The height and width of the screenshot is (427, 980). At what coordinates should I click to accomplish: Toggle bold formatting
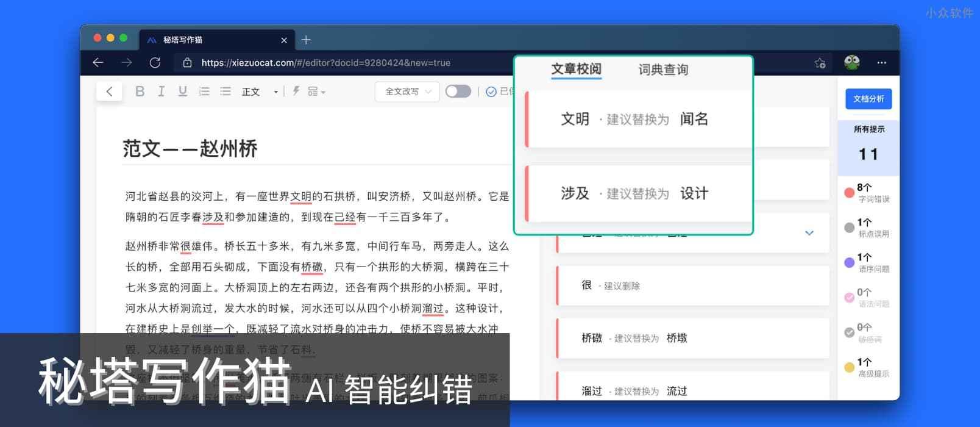[x=140, y=91]
